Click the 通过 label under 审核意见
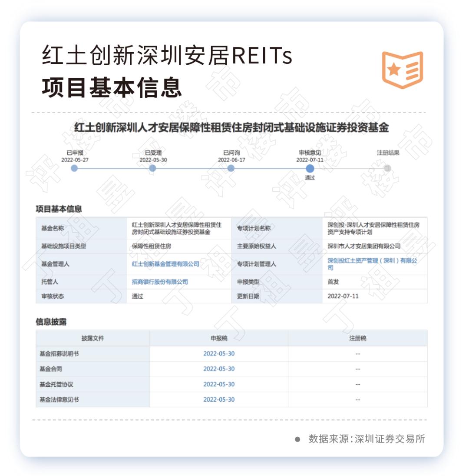This screenshot has height=476, width=469. 310,178
